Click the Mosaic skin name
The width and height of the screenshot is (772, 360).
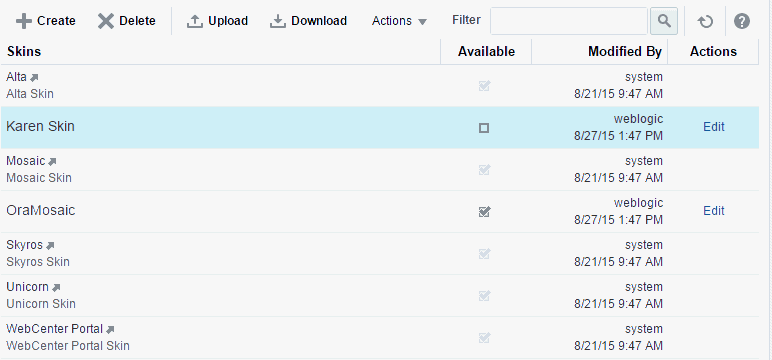point(26,161)
